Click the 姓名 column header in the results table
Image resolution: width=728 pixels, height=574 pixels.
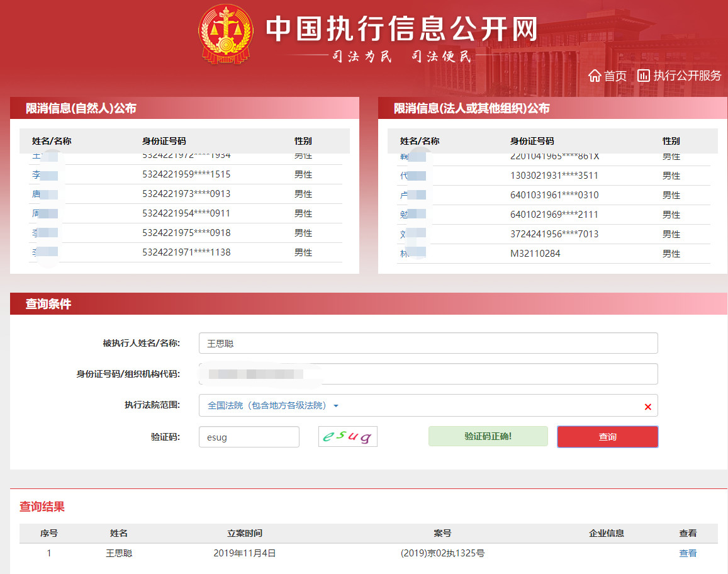119,534
